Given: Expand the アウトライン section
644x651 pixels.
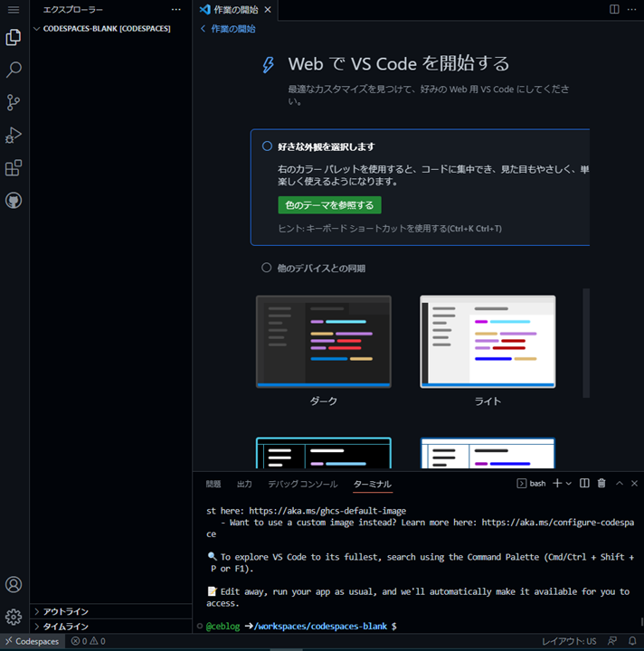Looking at the screenshot, I should coord(111,611).
